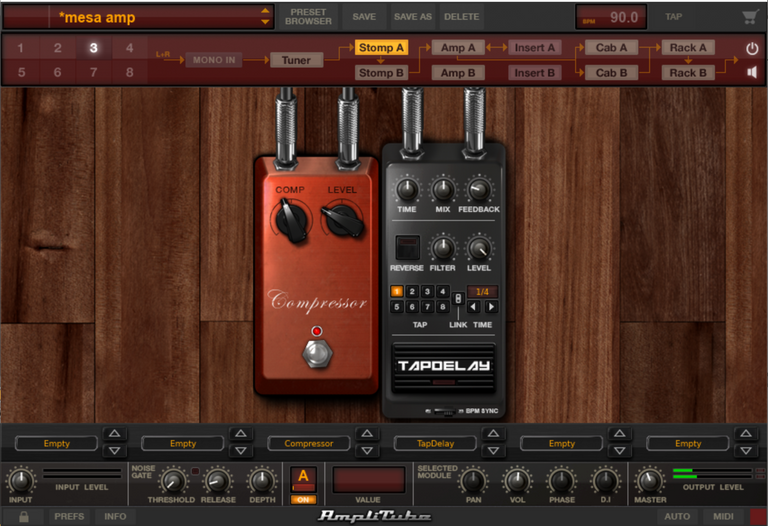Click the BPM 90.0 tempo field
The width and height of the screenshot is (768, 526).
click(611, 17)
